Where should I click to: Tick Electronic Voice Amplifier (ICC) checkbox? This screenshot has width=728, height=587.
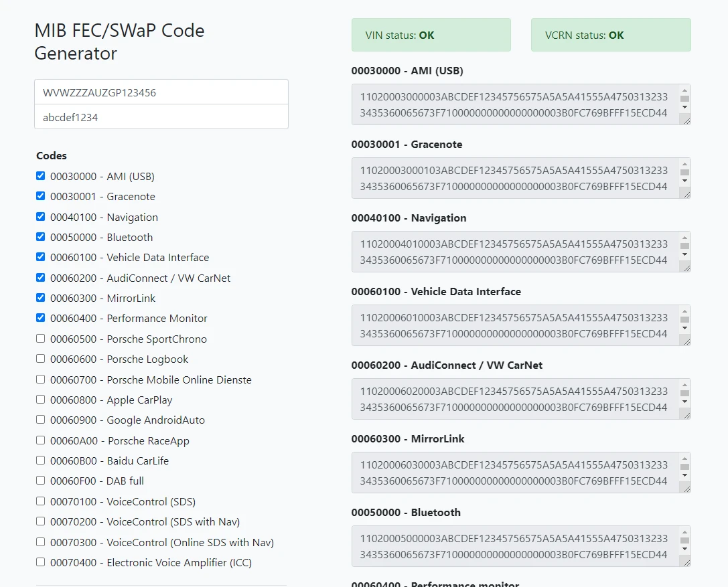(41, 562)
